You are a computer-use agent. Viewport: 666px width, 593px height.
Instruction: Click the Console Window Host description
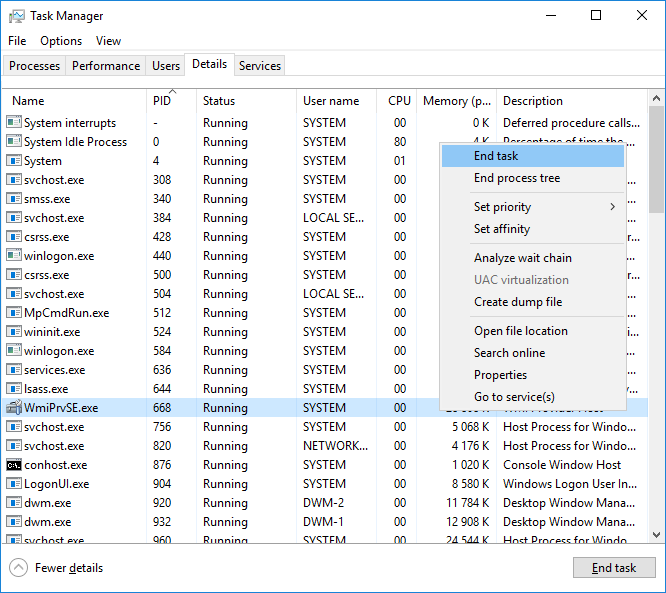562,465
